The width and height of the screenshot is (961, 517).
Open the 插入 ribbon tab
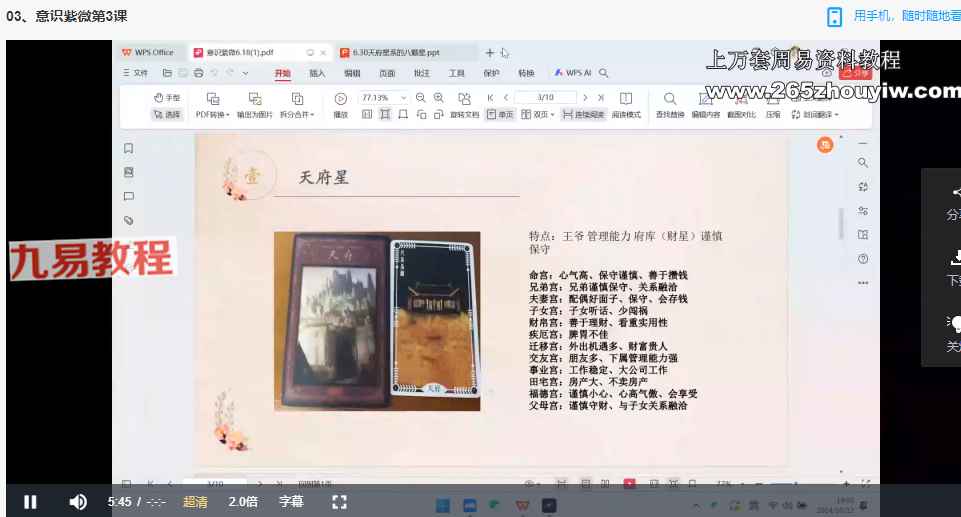tap(317, 73)
